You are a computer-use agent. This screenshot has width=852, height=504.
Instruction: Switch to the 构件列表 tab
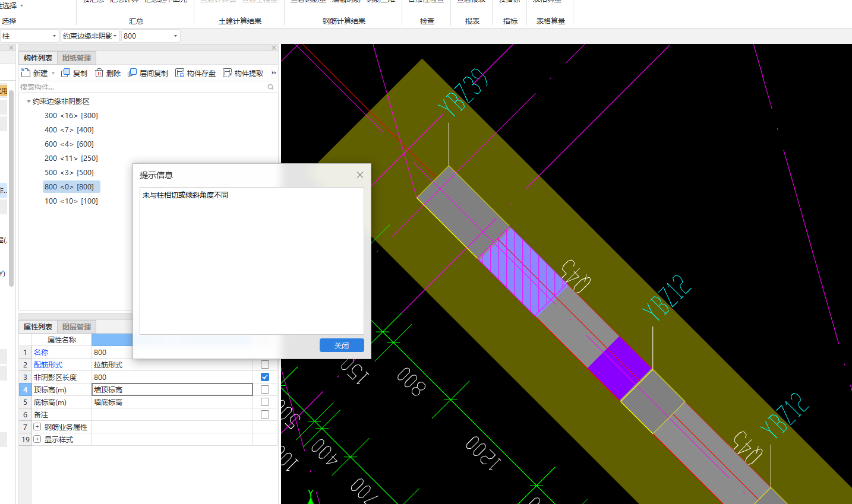tap(38, 58)
